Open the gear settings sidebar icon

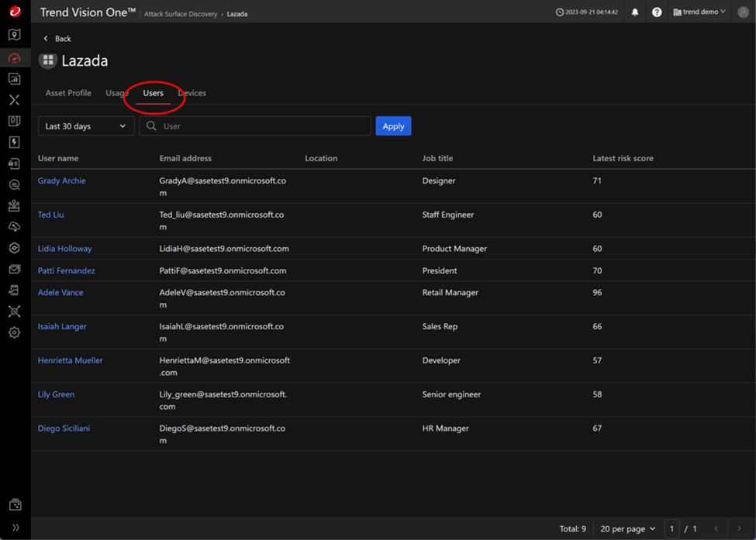pyautogui.click(x=15, y=332)
